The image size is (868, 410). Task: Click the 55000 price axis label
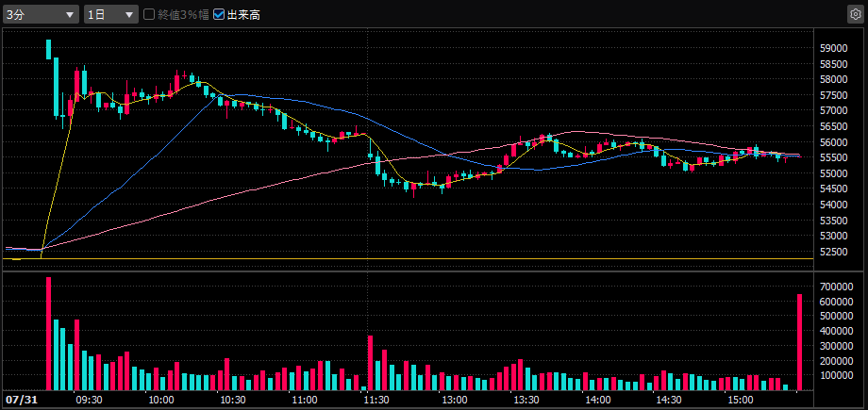click(833, 173)
